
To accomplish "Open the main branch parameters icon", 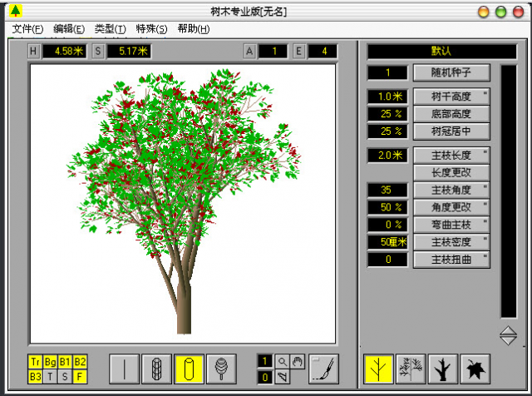I will point(379,369).
